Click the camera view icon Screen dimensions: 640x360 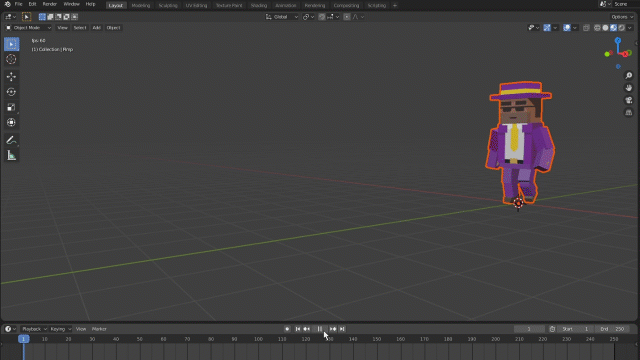pyautogui.click(x=629, y=100)
